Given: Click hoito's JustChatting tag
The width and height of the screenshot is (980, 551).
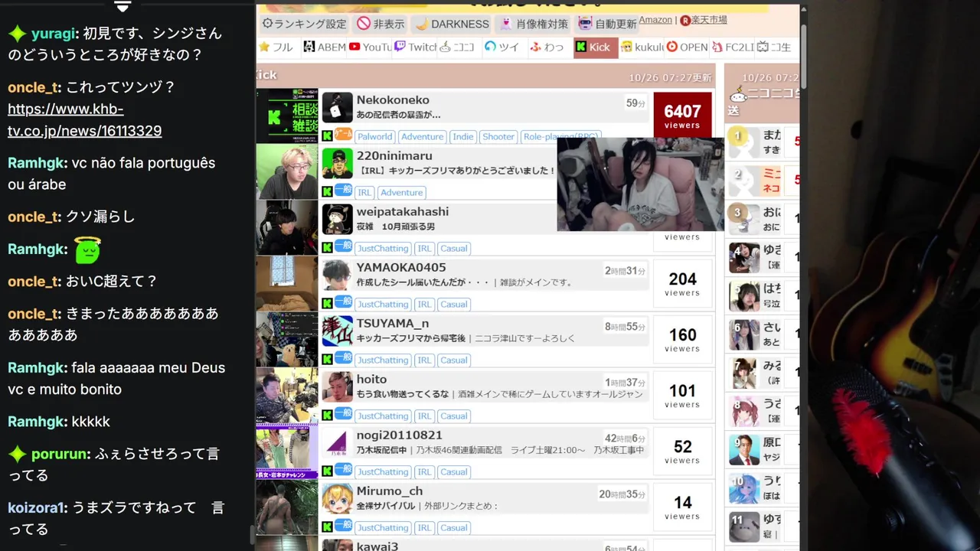Looking at the screenshot, I should point(383,416).
